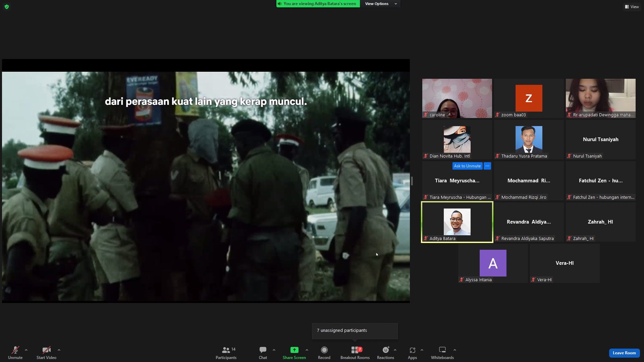This screenshot has width=644, height=362.
Task: Open the View layout menu
Action: (632, 7)
